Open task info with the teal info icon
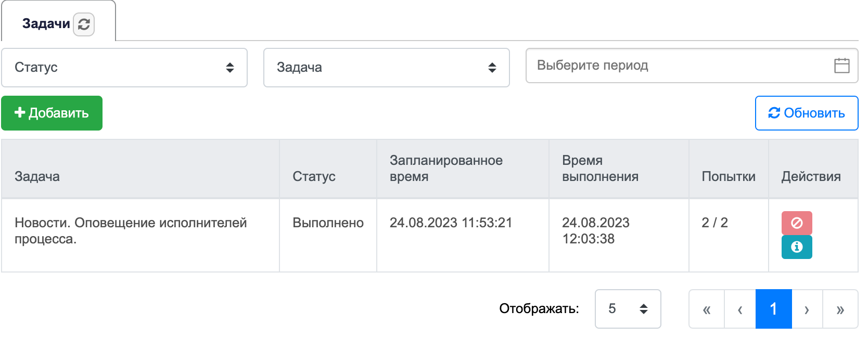Screen dimensions: 868x337 click(x=797, y=247)
